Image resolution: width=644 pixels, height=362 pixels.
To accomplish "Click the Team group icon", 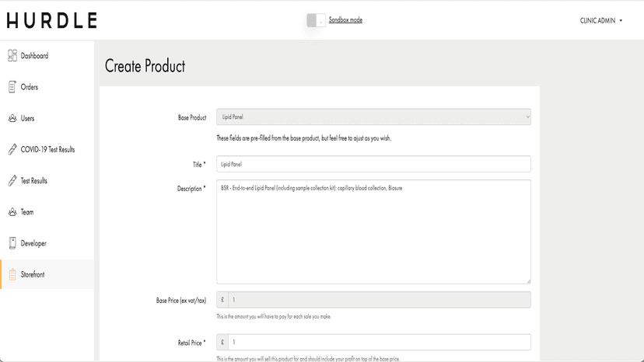I will coord(12,212).
